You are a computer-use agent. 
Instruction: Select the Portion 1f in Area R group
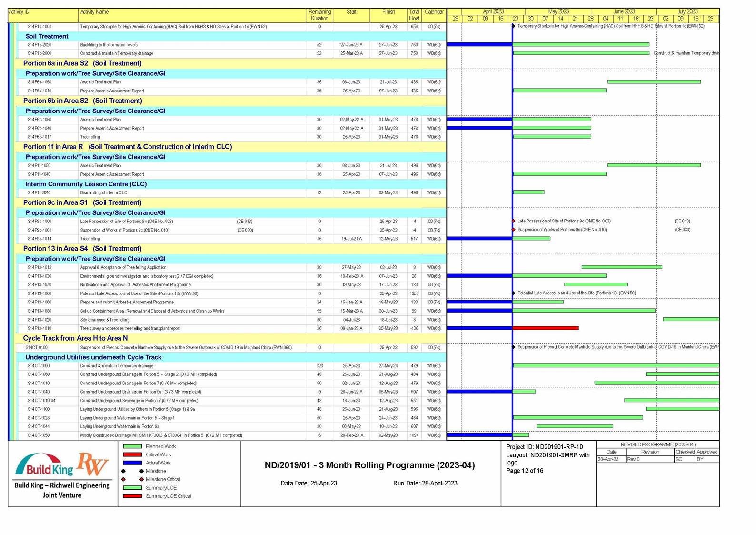(x=128, y=147)
